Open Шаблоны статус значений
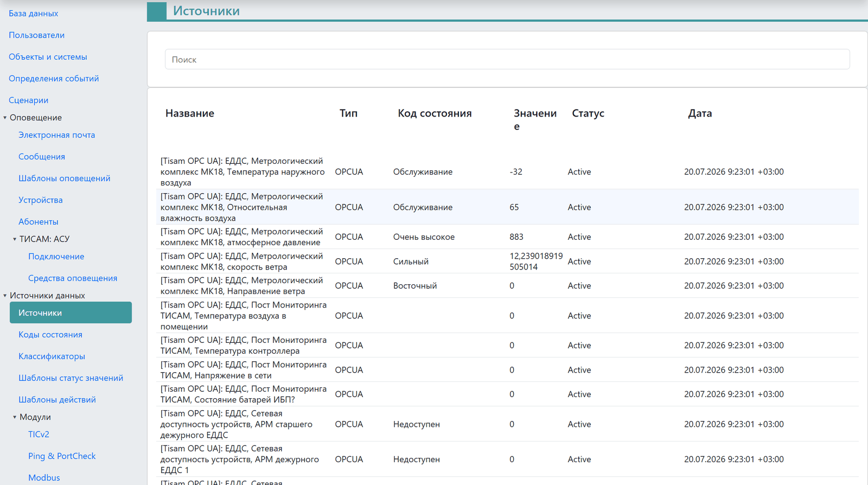868x485 pixels. pos(71,378)
